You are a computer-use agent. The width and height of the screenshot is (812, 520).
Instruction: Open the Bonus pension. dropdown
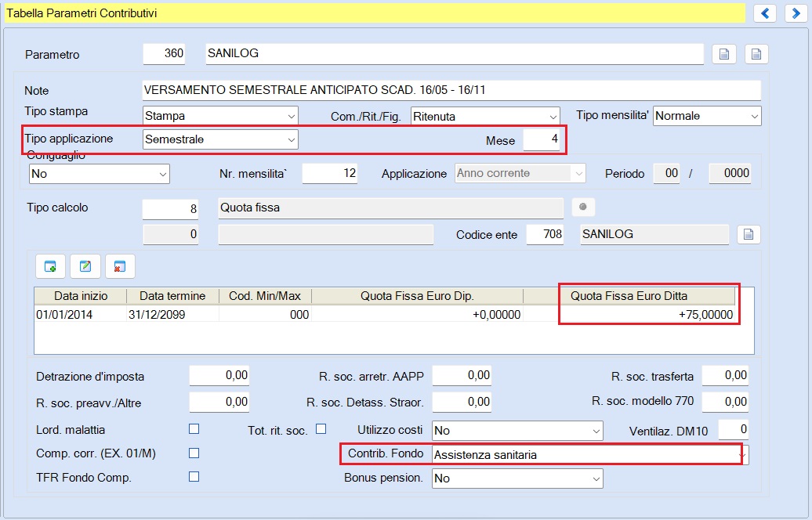coord(517,478)
